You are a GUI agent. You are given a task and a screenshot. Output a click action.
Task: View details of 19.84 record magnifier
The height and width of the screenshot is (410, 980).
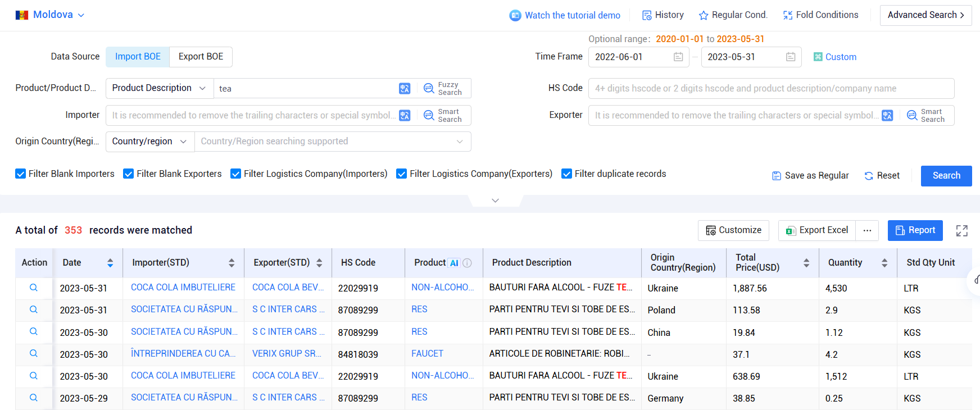[x=34, y=331]
